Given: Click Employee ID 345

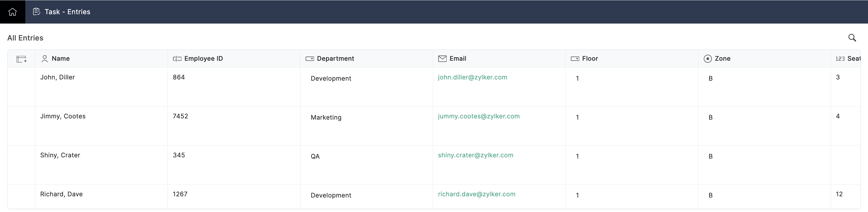Looking at the screenshot, I should [x=179, y=155].
